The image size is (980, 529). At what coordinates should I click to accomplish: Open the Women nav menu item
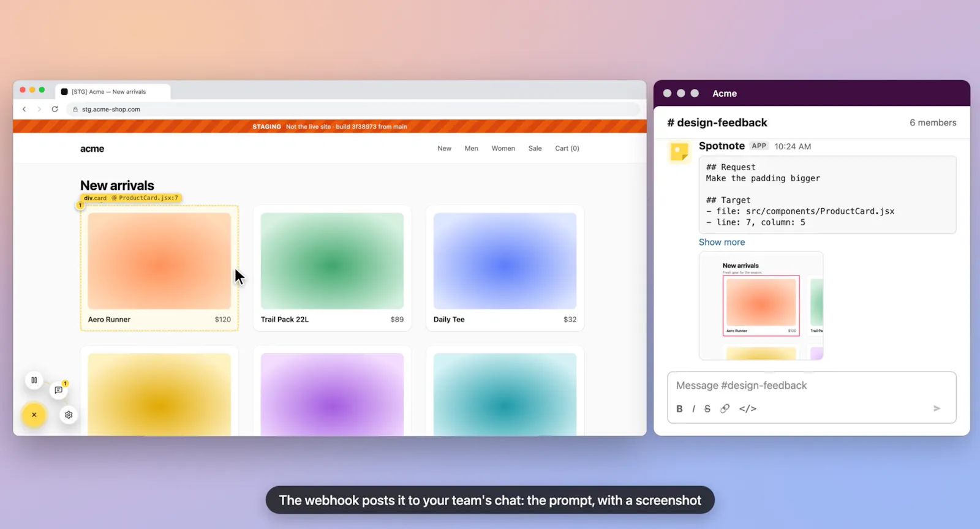(x=503, y=148)
